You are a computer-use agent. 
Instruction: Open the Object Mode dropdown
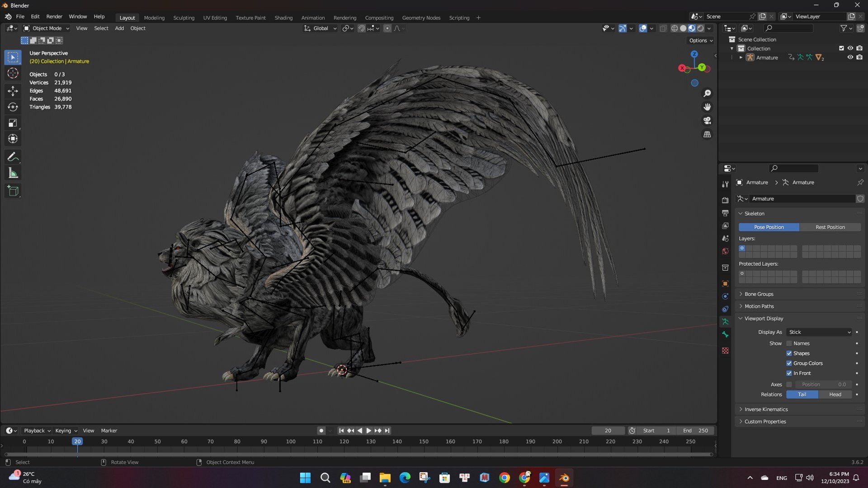coord(47,28)
